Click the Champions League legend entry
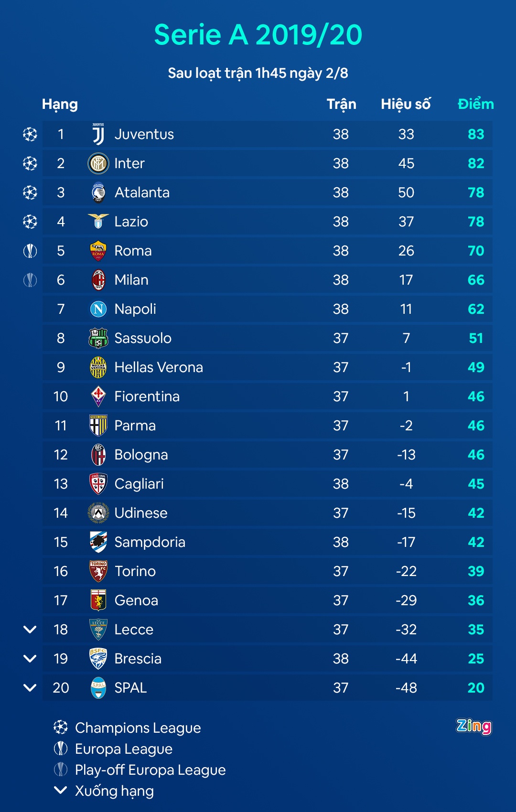This screenshot has height=812, width=516. tap(138, 727)
